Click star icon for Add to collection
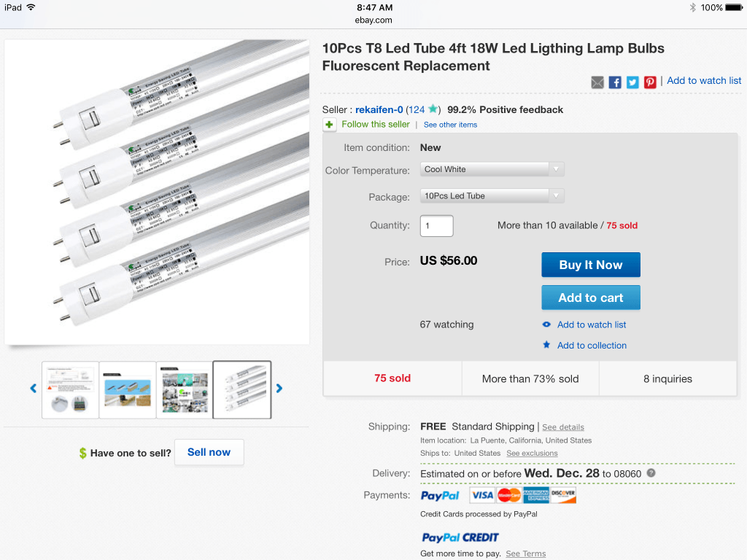Screen dimensions: 747x560 (x=546, y=345)
